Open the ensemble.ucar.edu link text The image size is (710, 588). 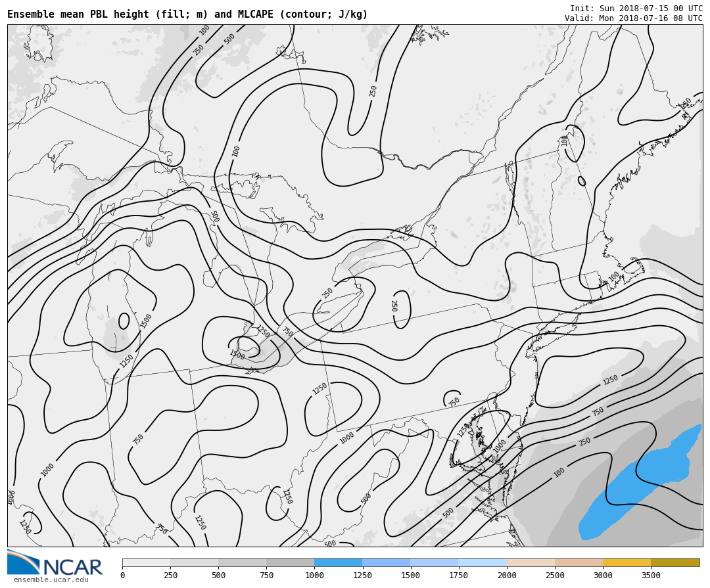[51, 580]
